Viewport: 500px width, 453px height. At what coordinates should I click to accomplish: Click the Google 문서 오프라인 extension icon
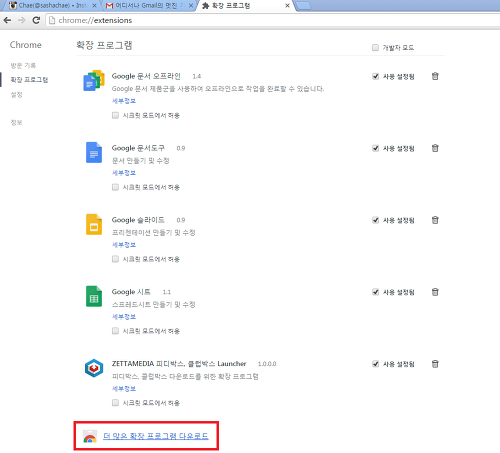pos(94,80)
